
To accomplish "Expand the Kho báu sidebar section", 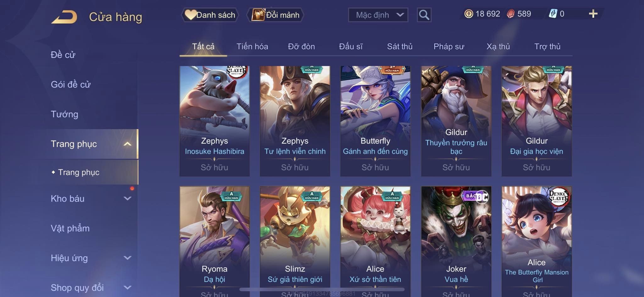I will (x=127, y=198).
